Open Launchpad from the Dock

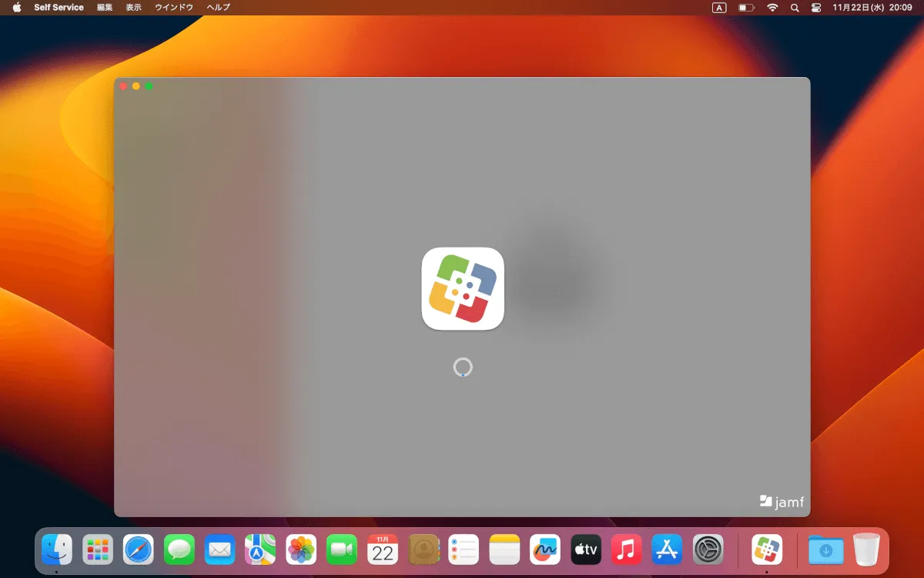[x=98, y=549]
